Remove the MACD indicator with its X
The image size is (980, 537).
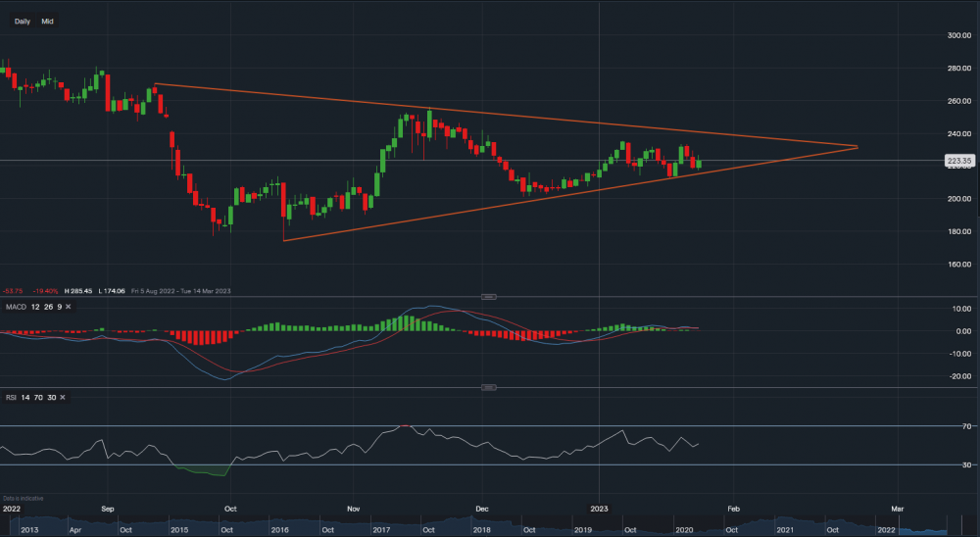tap(70, 307)
